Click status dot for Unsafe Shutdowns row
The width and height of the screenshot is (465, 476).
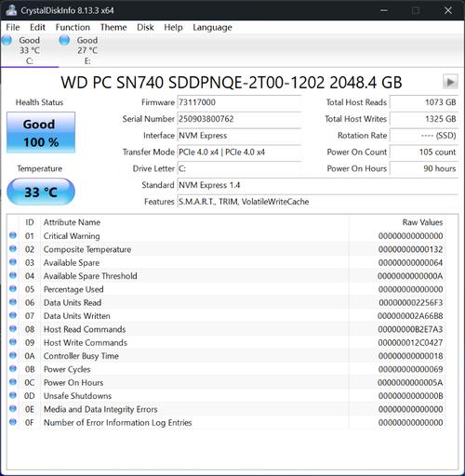[x=13, y=395]
